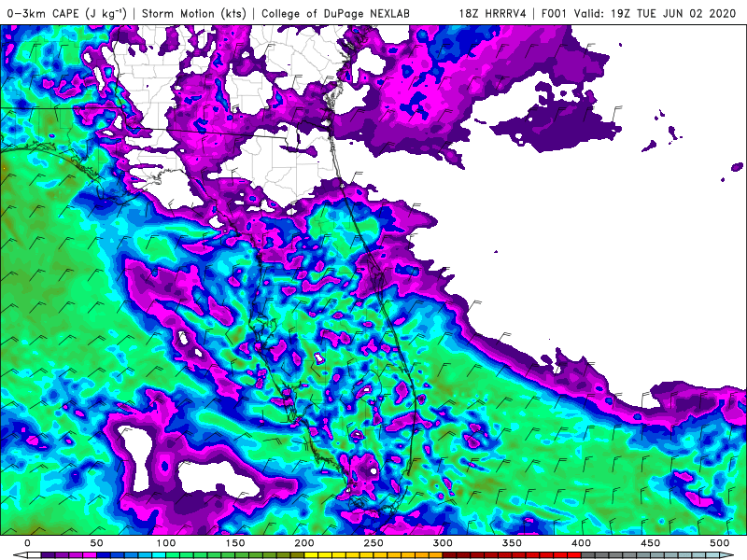This screenshot has width=747, height=560.
Task: Click the right arrow end of color bar
Action: (x=727, y=555)
